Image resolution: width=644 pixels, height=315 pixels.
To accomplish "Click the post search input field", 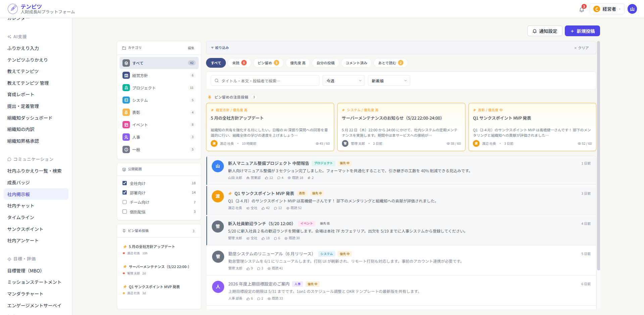I will 265,81.
